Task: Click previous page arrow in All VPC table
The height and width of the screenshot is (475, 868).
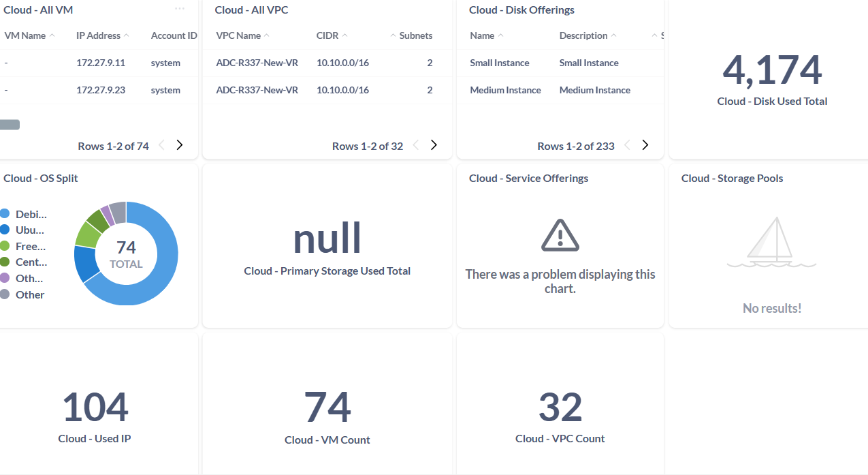Action: [x=416, y=145]
